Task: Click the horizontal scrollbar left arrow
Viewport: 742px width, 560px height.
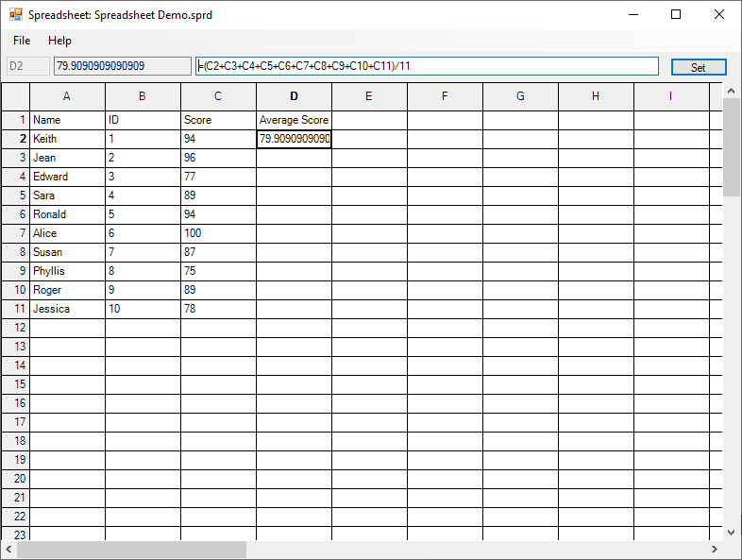Action: point(8,549)
